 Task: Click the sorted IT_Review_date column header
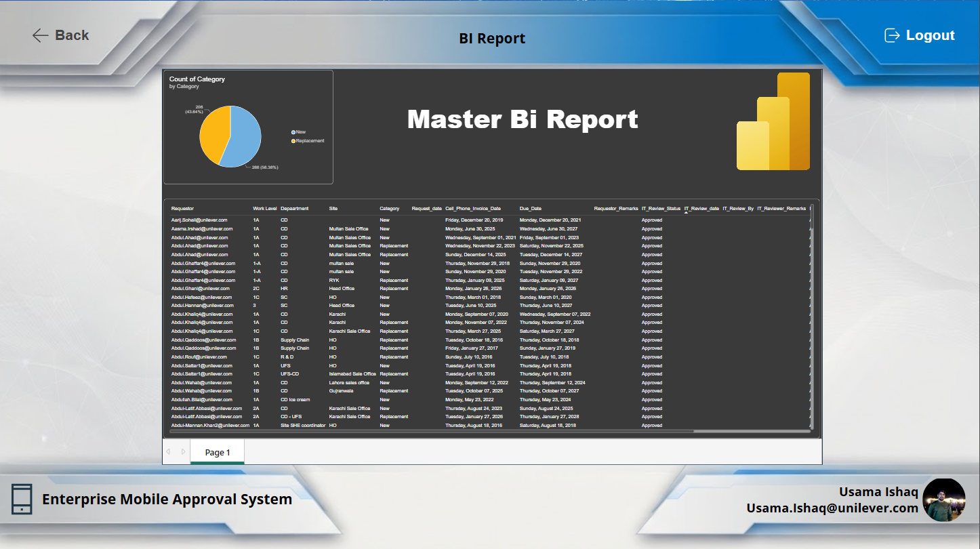coord(702,209)
